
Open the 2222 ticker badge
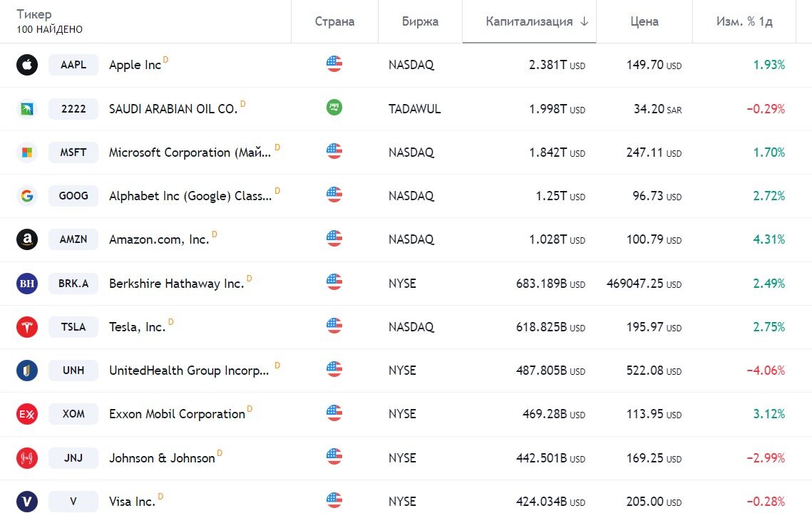pyautogui.click(x=73, y=109)
